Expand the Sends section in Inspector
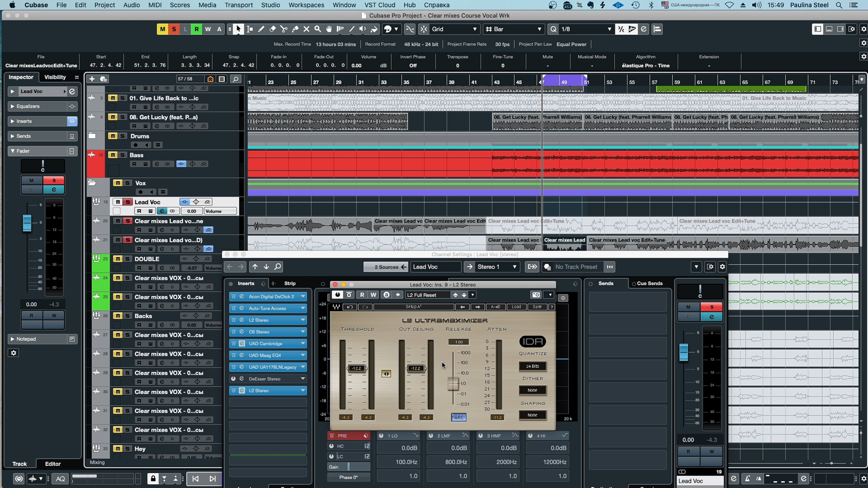 coord(12,136)
